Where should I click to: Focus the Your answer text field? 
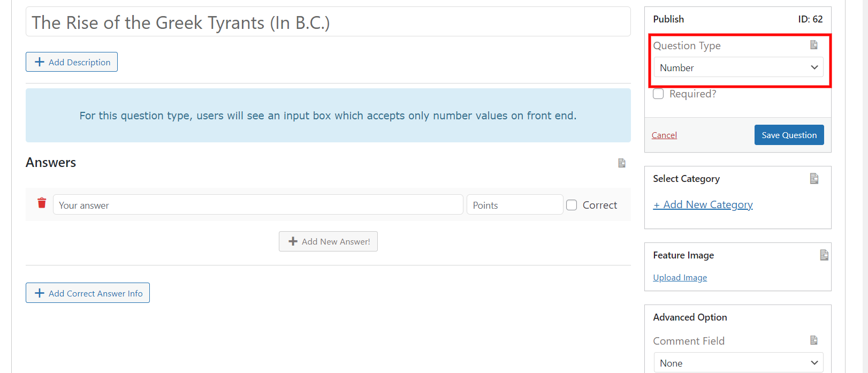click(258, 205)
